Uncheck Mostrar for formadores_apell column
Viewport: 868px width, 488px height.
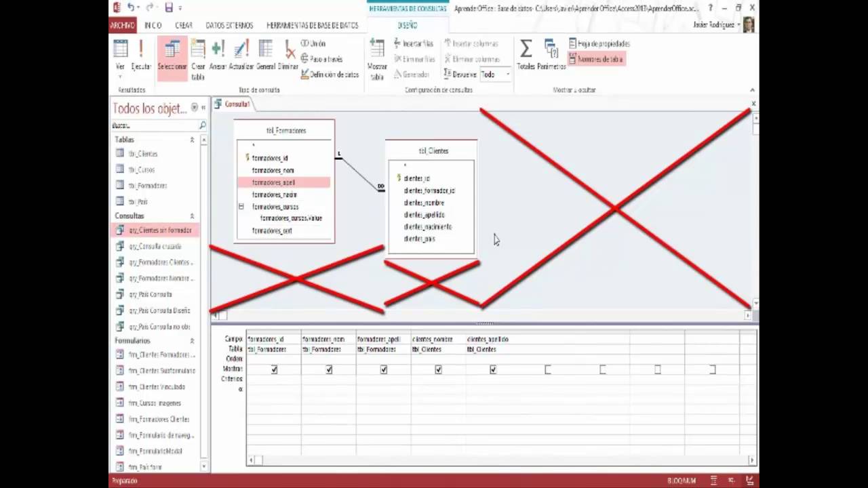coord(384,369)
